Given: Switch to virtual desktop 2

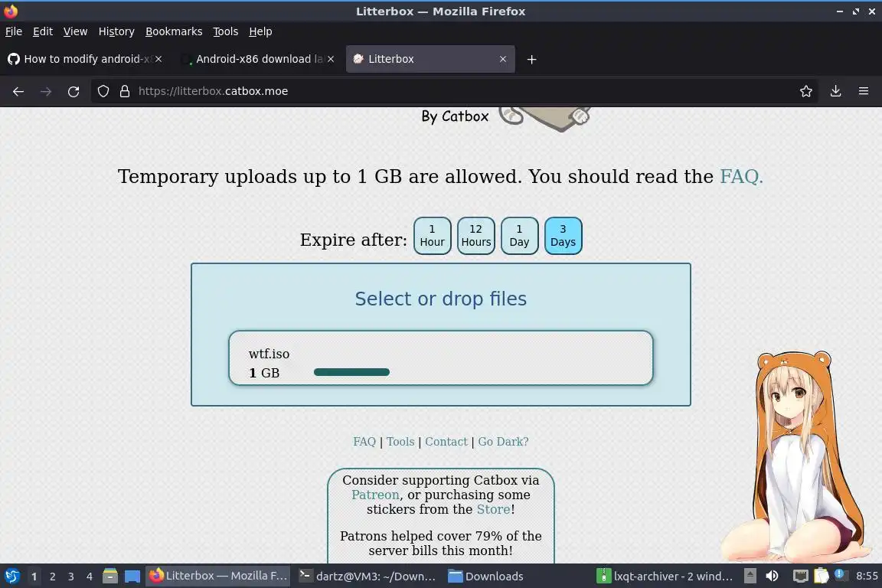Looking at the screenshot, I should [x=52, y=577].
